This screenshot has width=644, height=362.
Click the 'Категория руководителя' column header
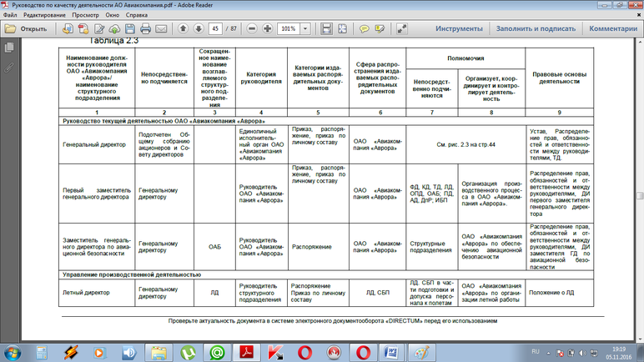tap(261, 78)
